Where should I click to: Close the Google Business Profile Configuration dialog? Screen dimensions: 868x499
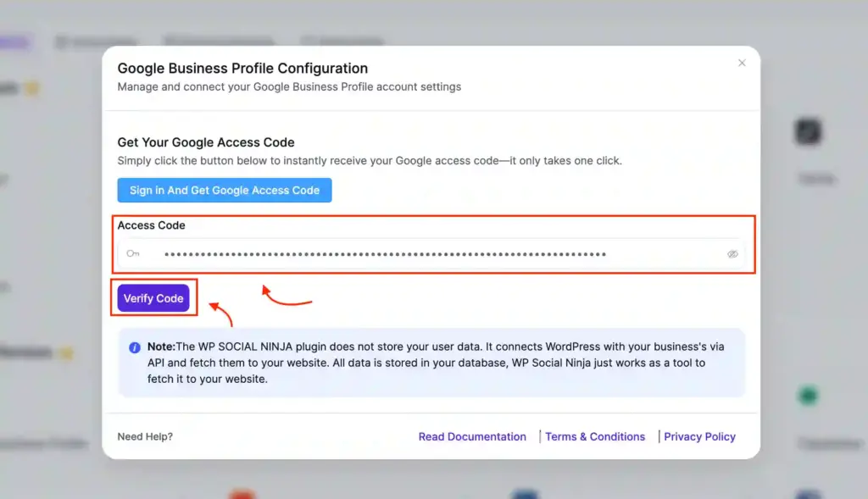pos(742,63)
